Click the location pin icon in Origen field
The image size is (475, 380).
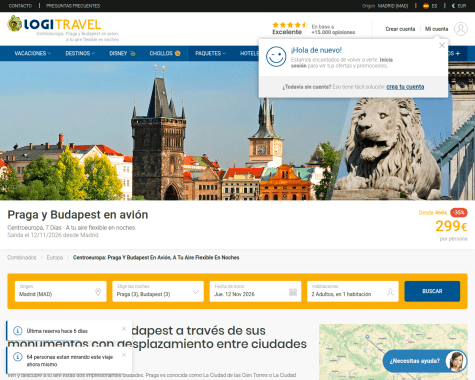click(98, 292)
